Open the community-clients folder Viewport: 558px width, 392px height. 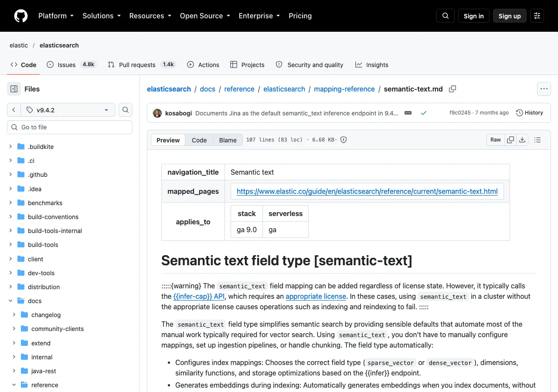pos(58,329)
